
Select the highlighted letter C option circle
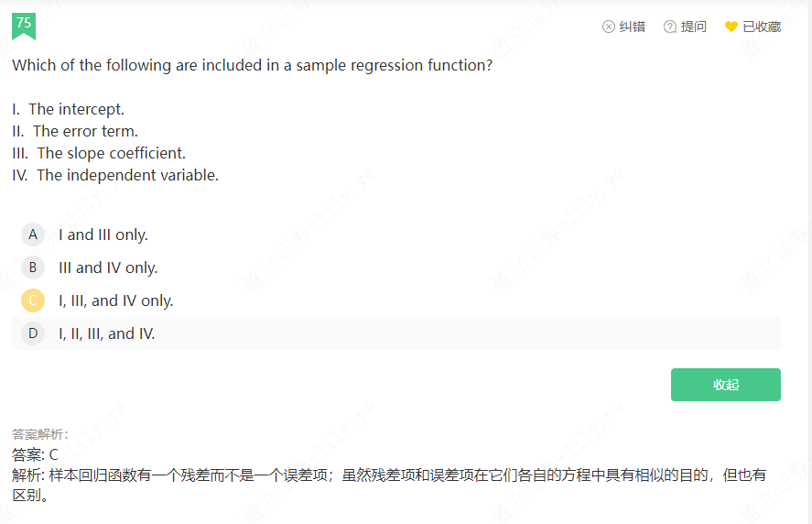pos(33,300)
